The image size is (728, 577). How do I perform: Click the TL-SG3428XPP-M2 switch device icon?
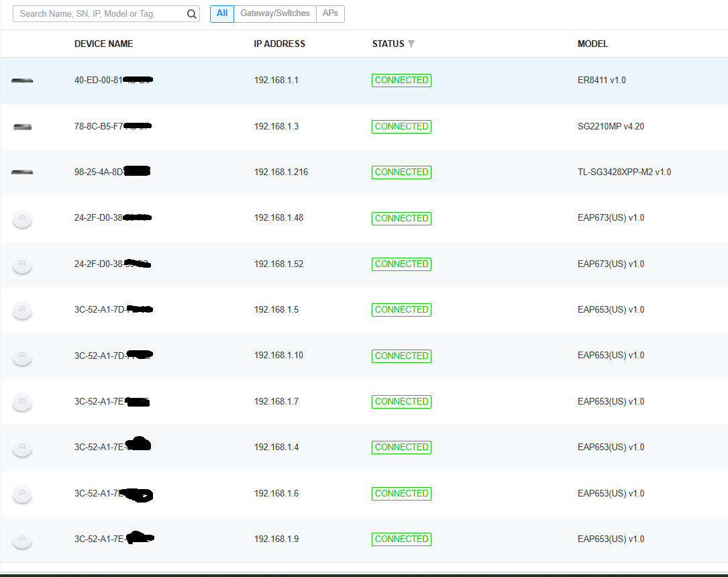click(x=22, y=172)
